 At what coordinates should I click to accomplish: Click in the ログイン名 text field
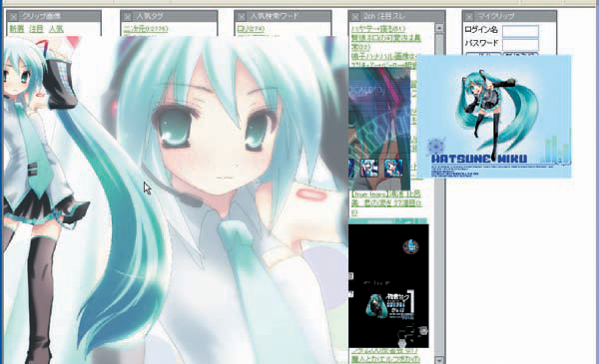(x=520, y=31)
